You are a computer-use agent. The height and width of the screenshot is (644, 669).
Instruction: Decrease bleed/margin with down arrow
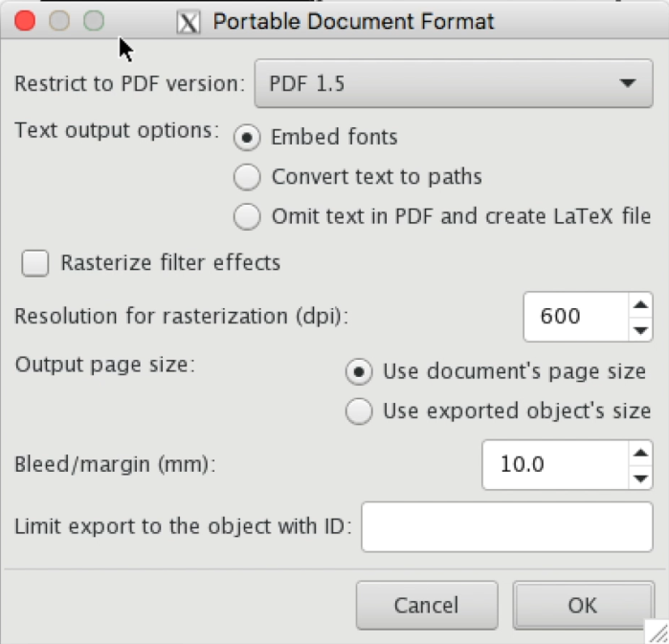click(x=640, y=477)
